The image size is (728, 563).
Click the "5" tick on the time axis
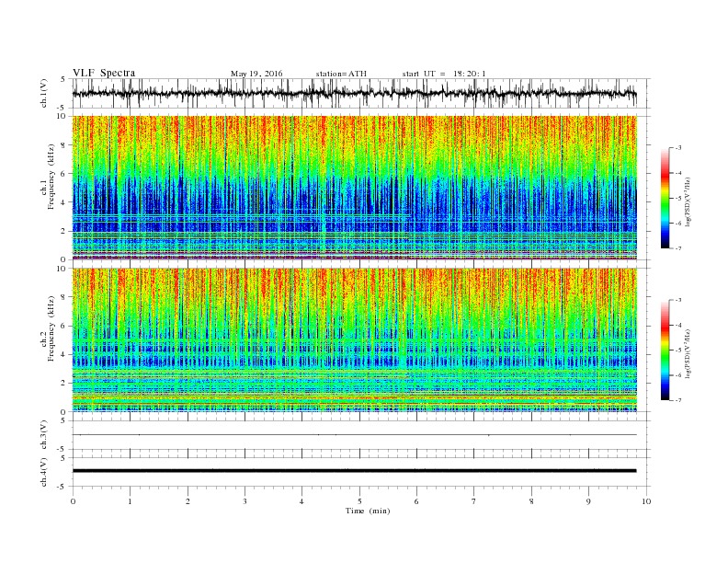[359, 501]
